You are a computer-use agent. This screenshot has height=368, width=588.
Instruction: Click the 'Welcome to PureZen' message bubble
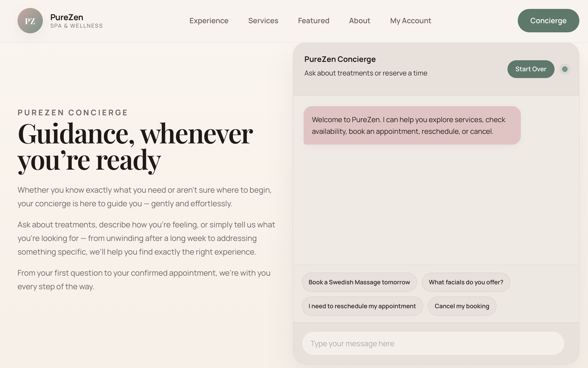coord(412,125)
